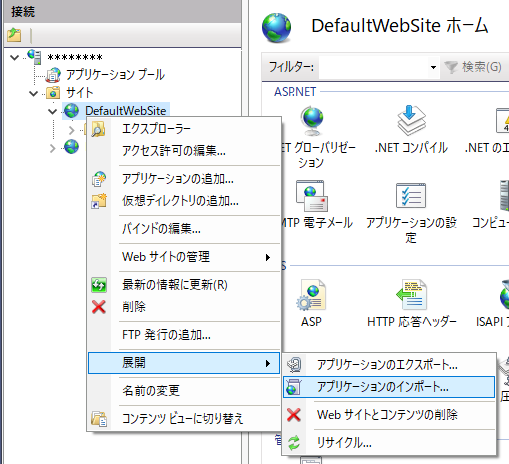Choose コンテンツ ビューに切り替え menu entry
The height and width of the screenshot is (464, 509).
click(184, 419)
